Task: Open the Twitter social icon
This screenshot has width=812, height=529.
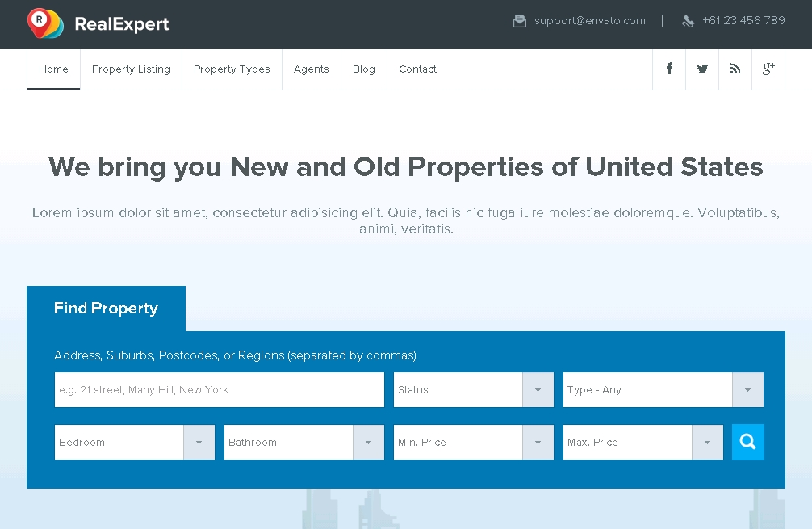Action: [702, 69]
